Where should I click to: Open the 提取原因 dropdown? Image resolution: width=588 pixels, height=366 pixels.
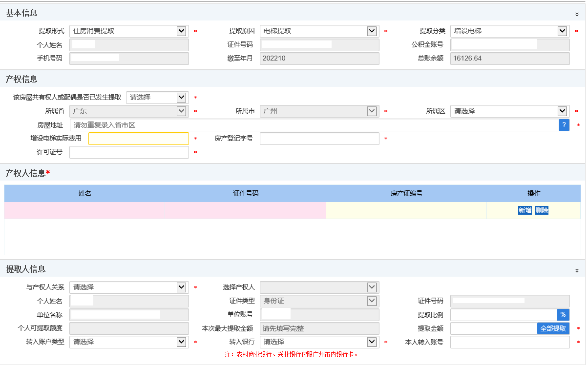pyautogui.click(x=319, y=31)
